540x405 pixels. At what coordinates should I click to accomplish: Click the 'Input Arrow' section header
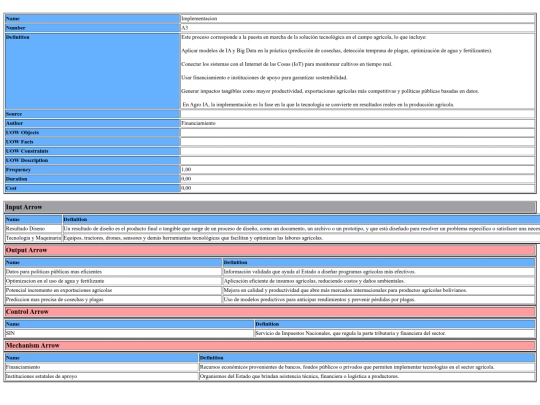270,207
